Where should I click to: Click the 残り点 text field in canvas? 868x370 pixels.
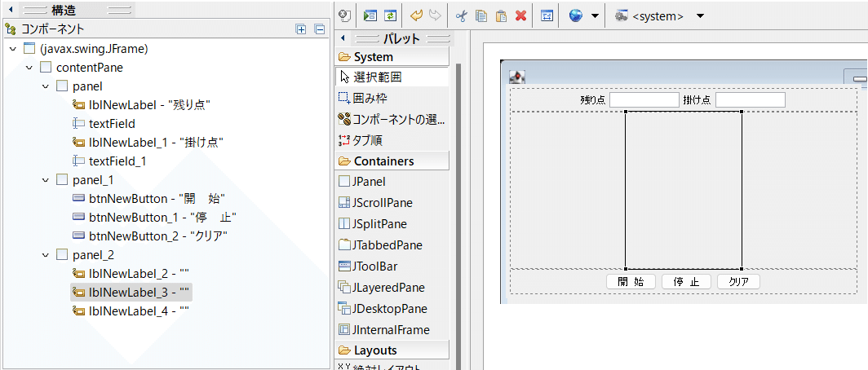[x=644, y=99]
